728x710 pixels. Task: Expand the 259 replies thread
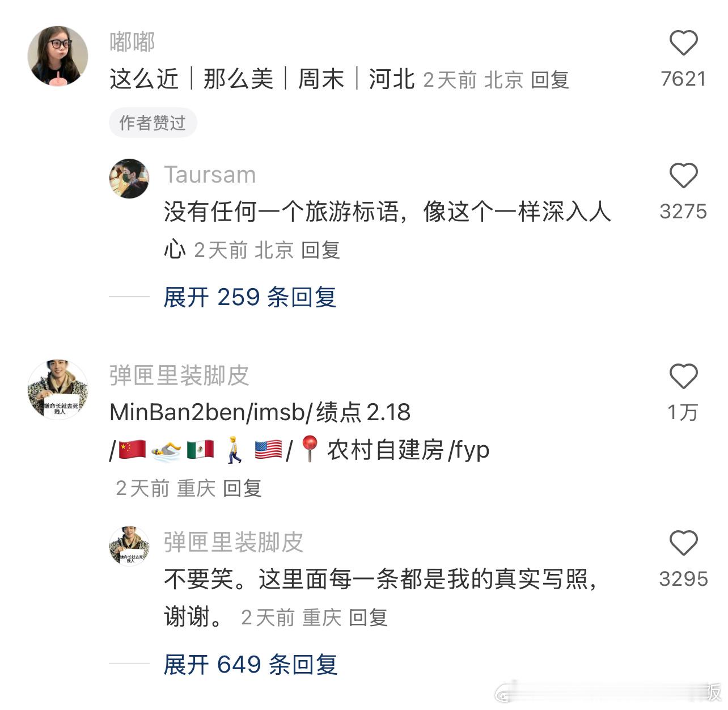click(250, 297)
